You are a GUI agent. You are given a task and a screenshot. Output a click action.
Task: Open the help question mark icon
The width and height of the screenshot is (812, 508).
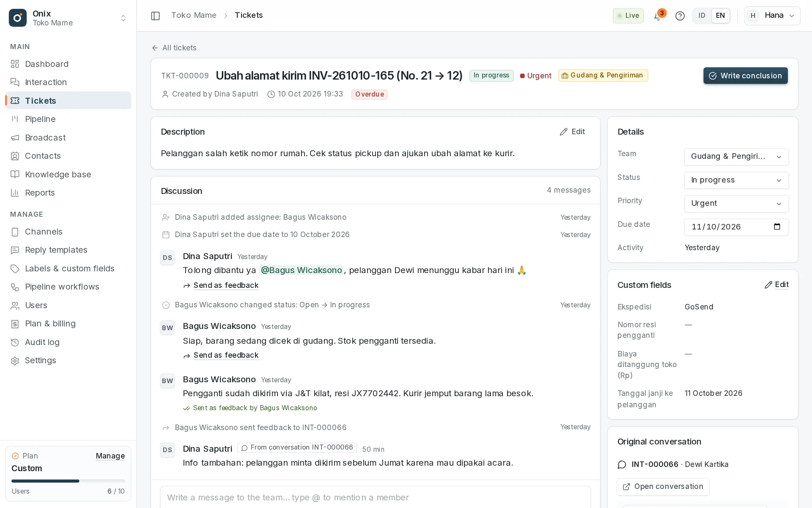point(680,16)
